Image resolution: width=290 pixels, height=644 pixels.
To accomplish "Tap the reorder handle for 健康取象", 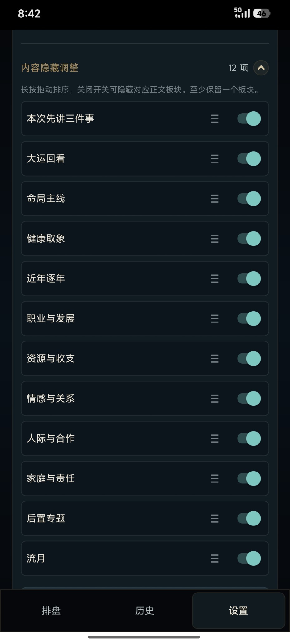I will (215, 239).
